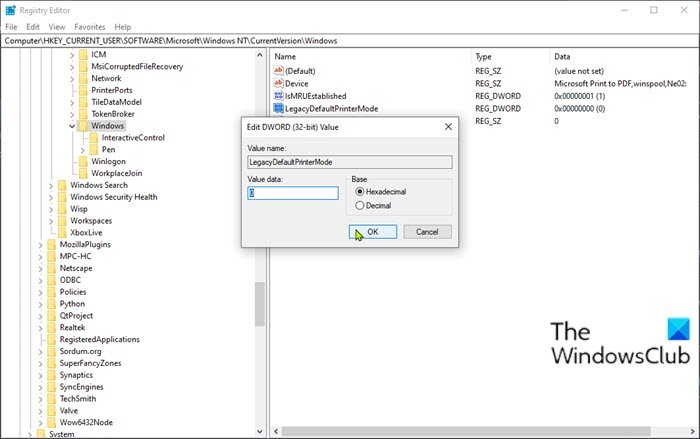Select the Device string value icon

coord(278,83)
